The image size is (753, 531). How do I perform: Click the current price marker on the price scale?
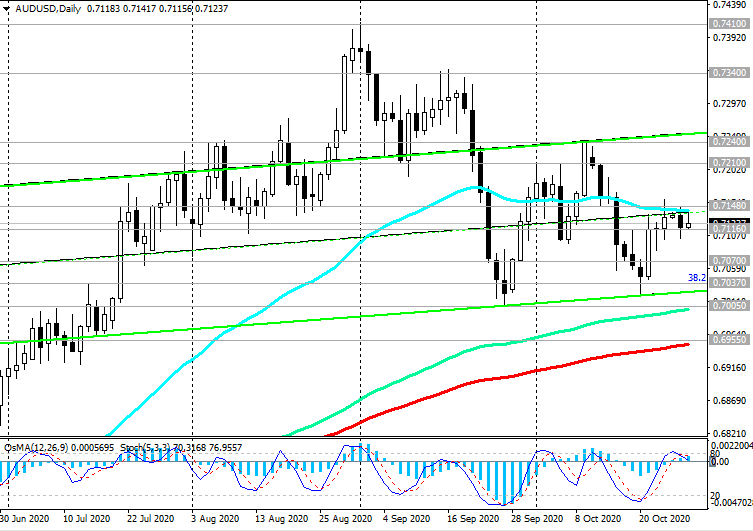pos(729,222)
